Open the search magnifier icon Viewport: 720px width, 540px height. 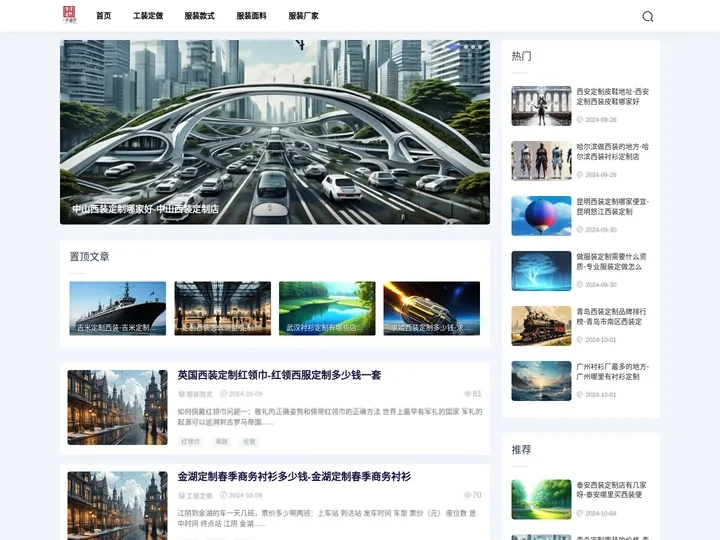(647, 17)
